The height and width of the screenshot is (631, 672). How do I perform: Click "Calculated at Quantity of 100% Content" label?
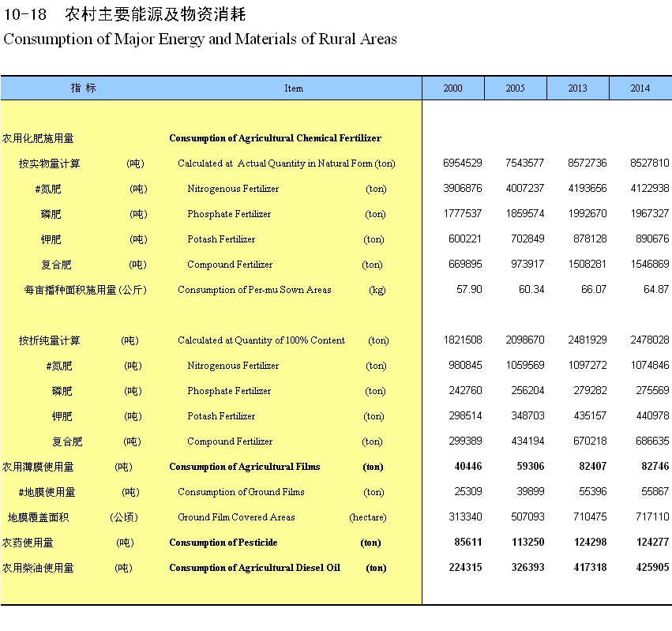261,340
